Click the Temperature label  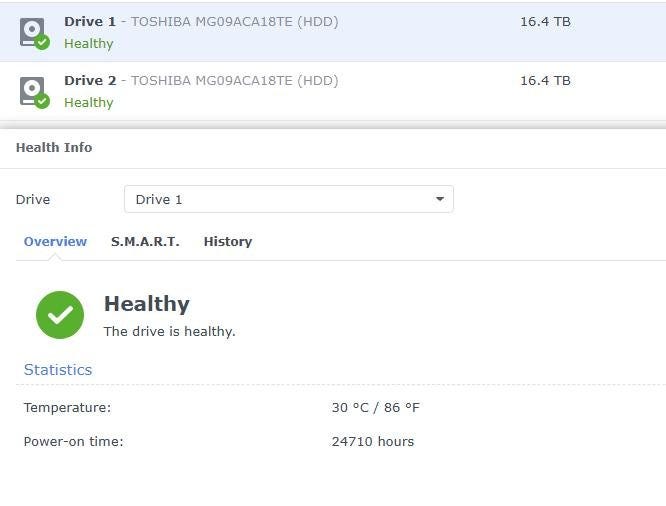(x=67, y=407)
